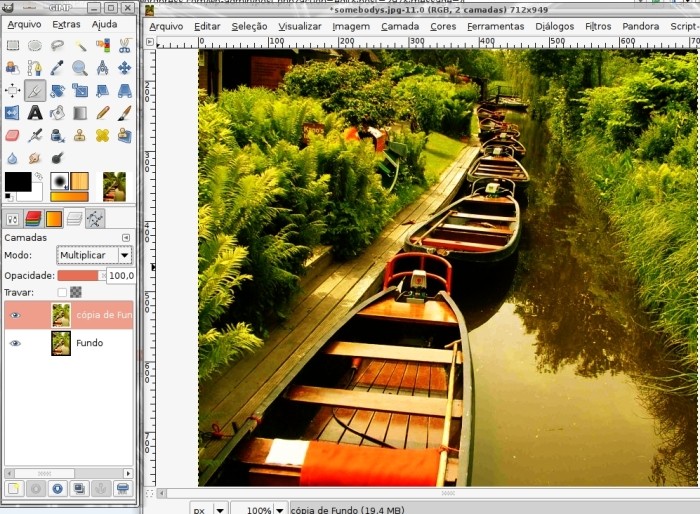Hide the Fundo layer
Screen dimensions: 700x514
15,343
